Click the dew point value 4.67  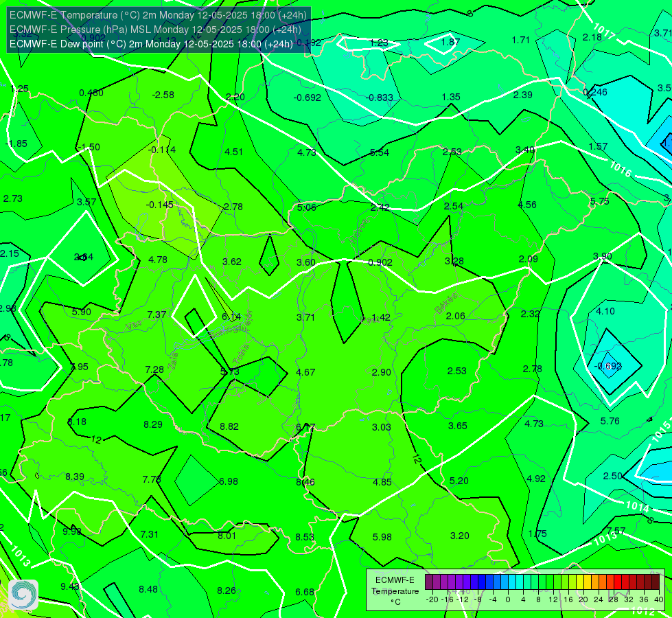pos(305,371)
